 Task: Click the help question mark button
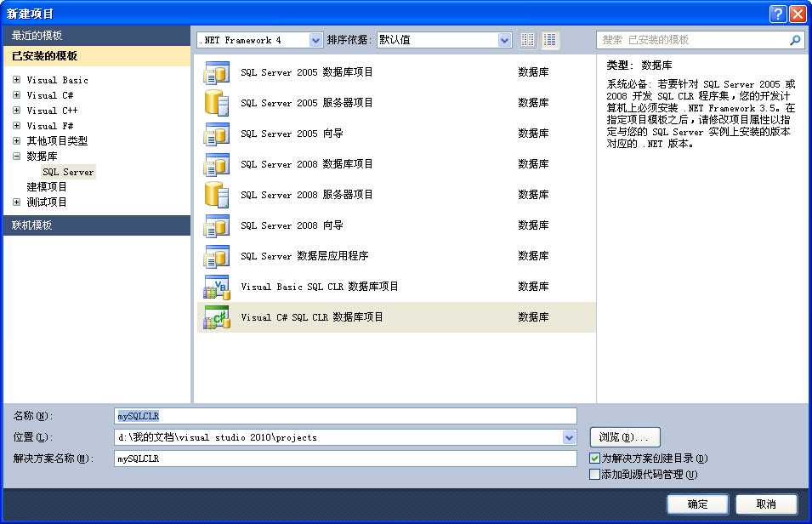[777, 14]
